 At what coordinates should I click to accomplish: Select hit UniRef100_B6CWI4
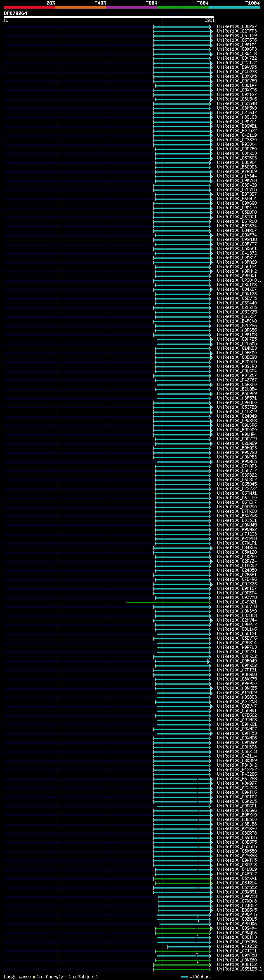pos(237,199)
